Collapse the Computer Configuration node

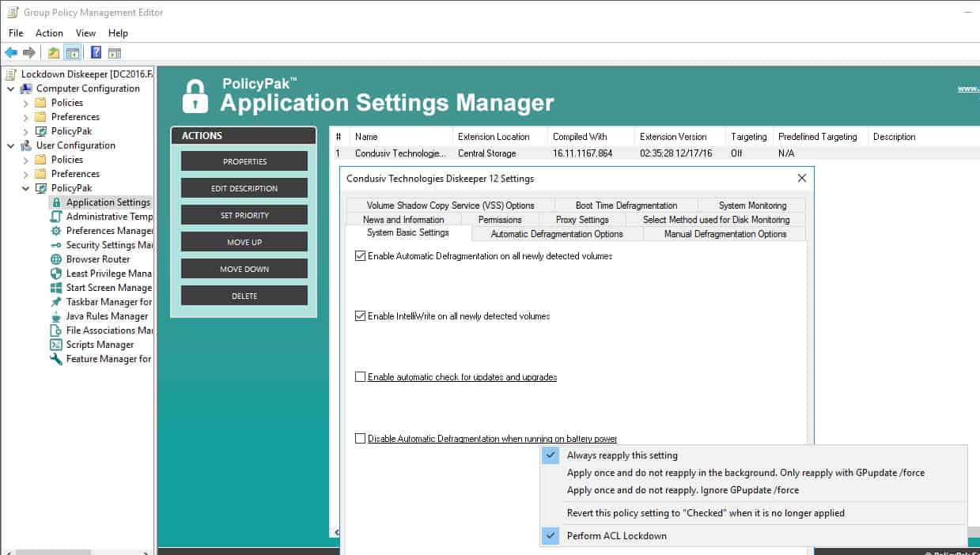tap(11, 89)
